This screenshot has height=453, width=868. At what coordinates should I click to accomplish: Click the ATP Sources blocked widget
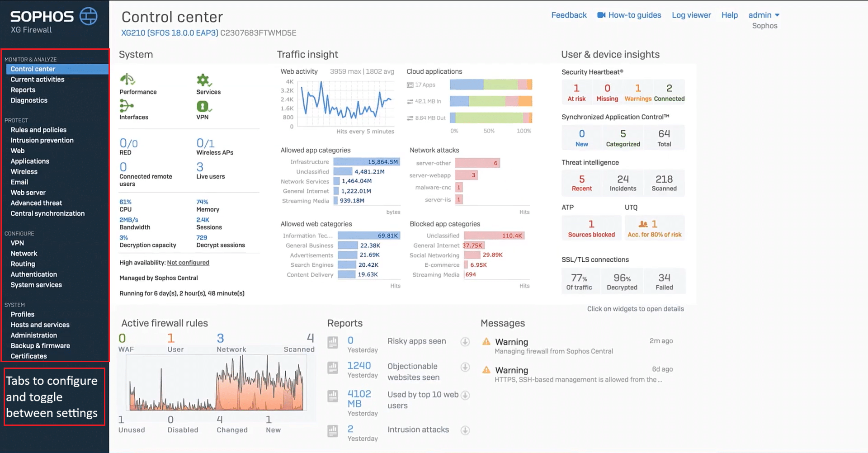point(591,228)
